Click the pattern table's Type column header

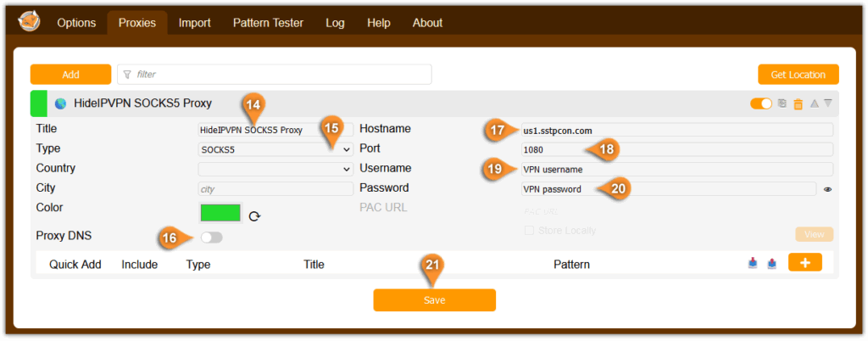click(x=198, y=265)
